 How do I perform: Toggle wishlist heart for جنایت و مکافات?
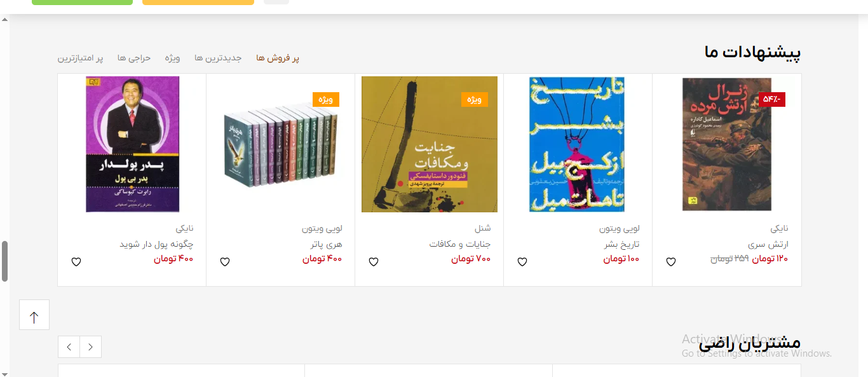373,262
